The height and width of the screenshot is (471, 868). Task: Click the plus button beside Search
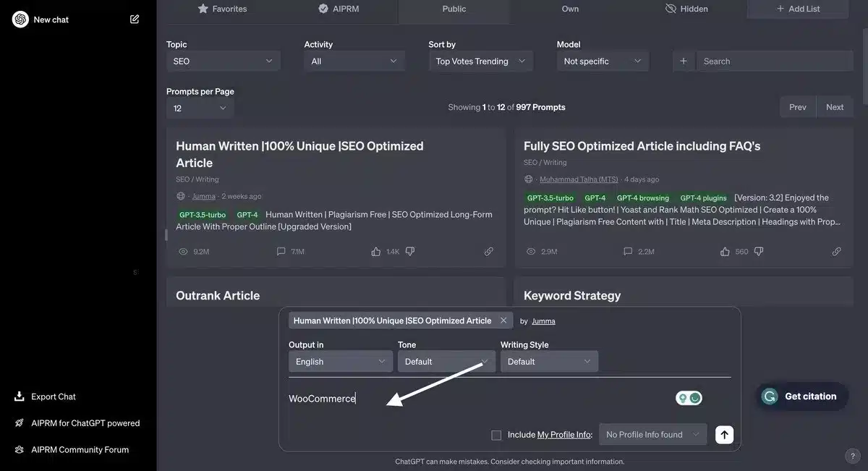[x=684, y=61]
